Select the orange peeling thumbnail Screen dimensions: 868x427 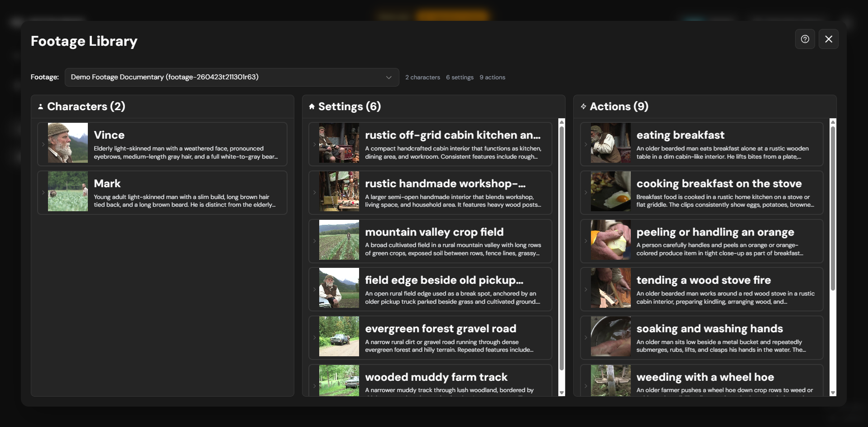click(610, 240)
